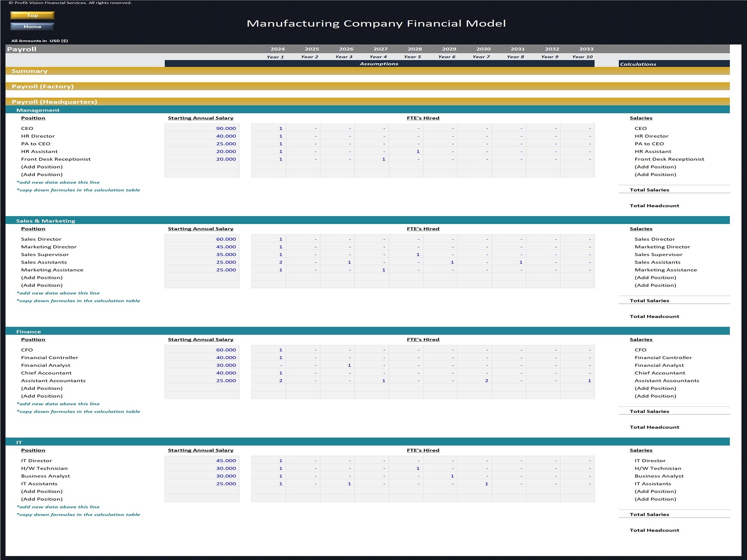This screenshot has width=747, height=560.
Task: Click the Year 5 label
Action: 412,57
